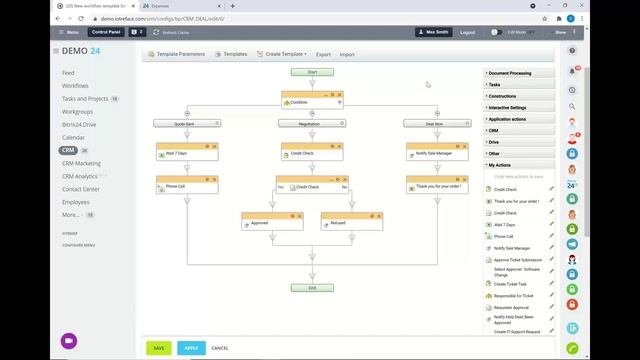640x360 pixels.
Task: Delete the Wait 7 Days block
Action: 214,146
